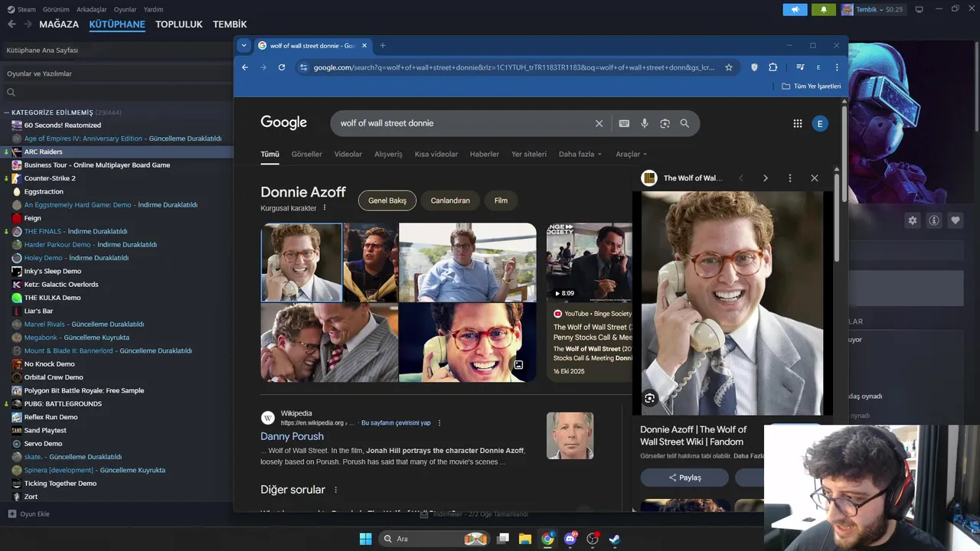Open Google Lens image search icon
This screenshot has height=551, width=980.
click(x=665, y=123)
